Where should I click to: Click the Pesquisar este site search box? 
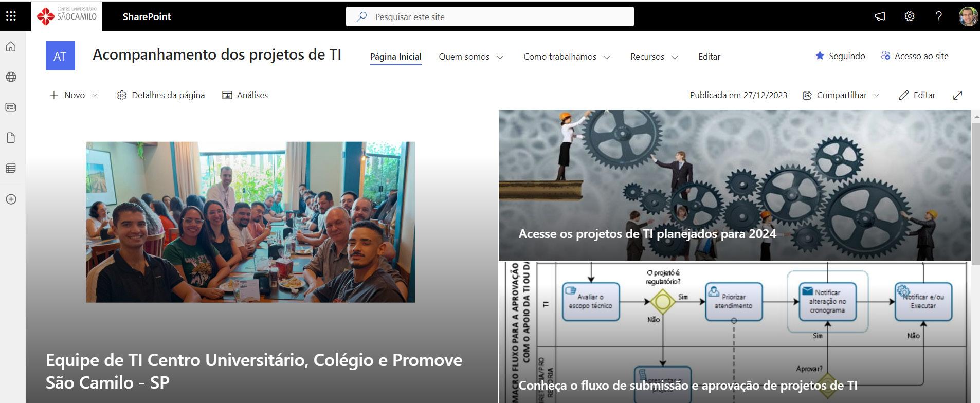coord(489,16)
